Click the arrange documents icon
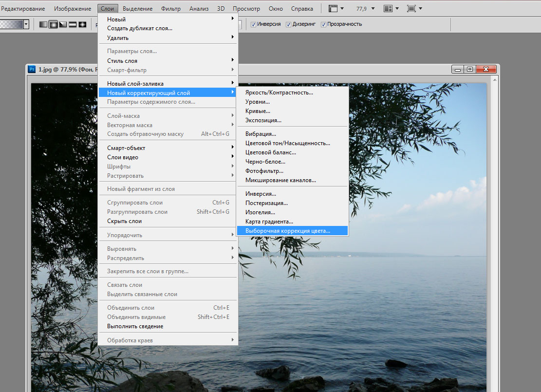The image size is (541, 392). [388, 8]
